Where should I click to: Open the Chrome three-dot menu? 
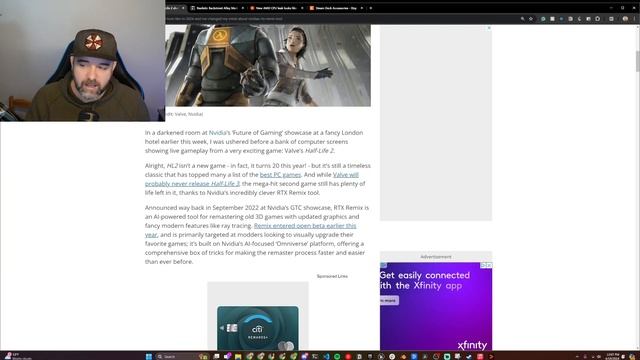[634, 19]
